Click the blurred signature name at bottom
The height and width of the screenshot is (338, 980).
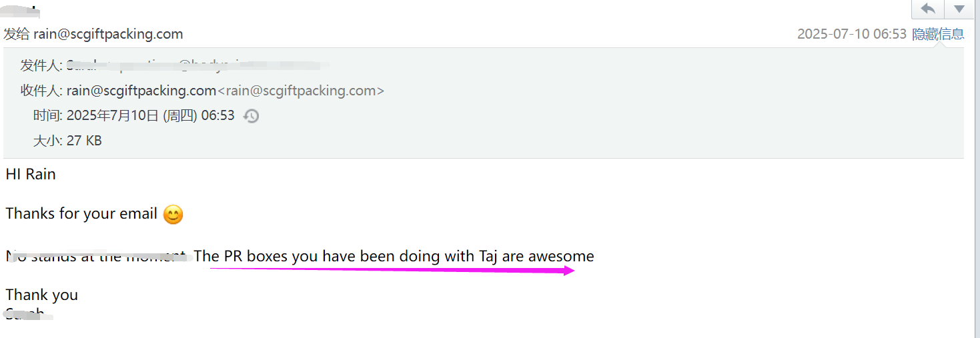click(27, 314)
